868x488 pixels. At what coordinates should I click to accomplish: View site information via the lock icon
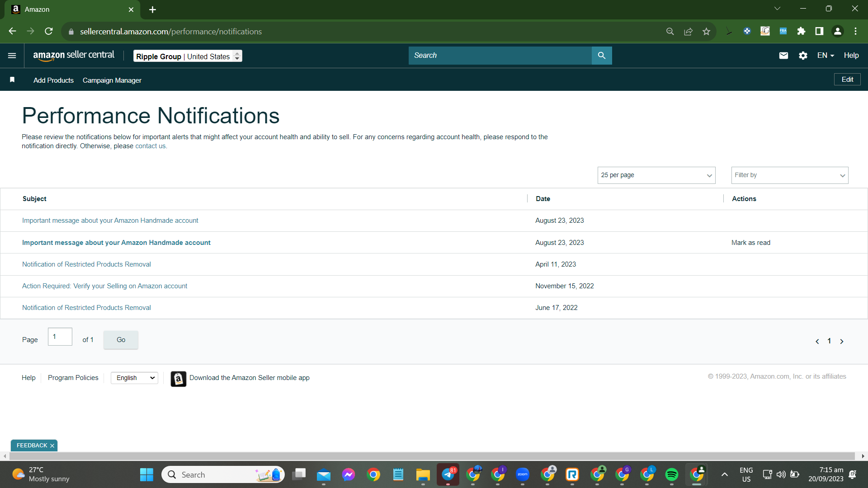(x=71, y=32)
